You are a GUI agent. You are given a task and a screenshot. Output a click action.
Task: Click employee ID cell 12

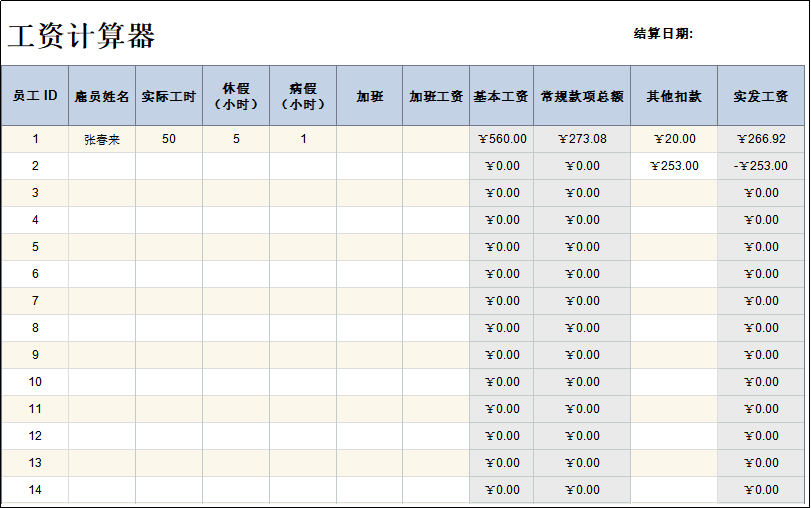click(35, 436)
